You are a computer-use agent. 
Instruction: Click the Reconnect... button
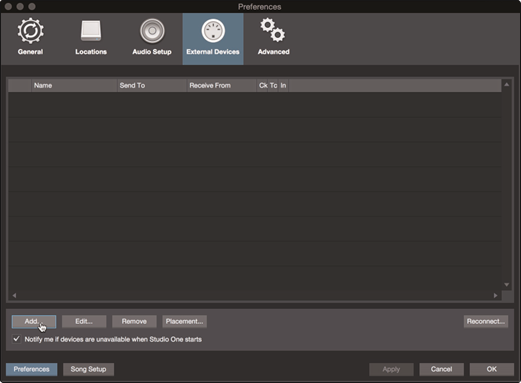[x=486, y=321]
